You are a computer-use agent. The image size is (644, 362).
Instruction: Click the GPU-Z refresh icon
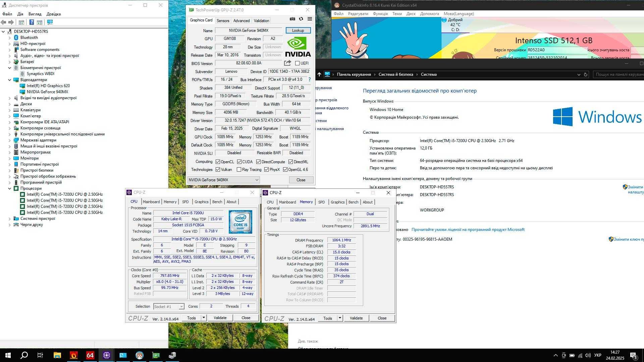point(301,19)
